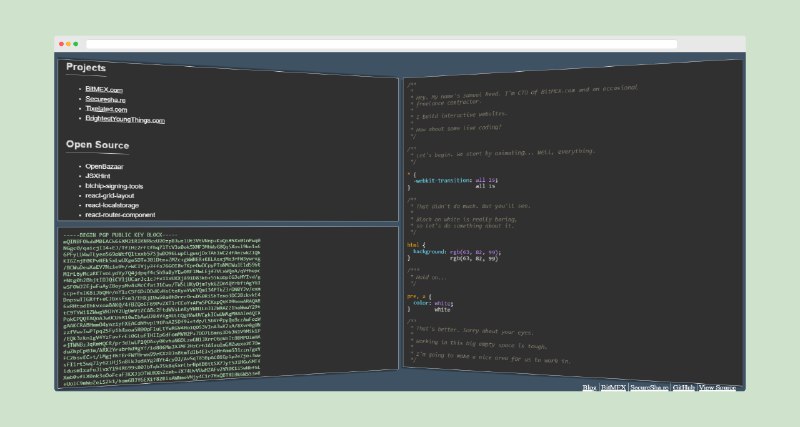Click the browser address bar
Screen dimensions: 800x427
382,44
